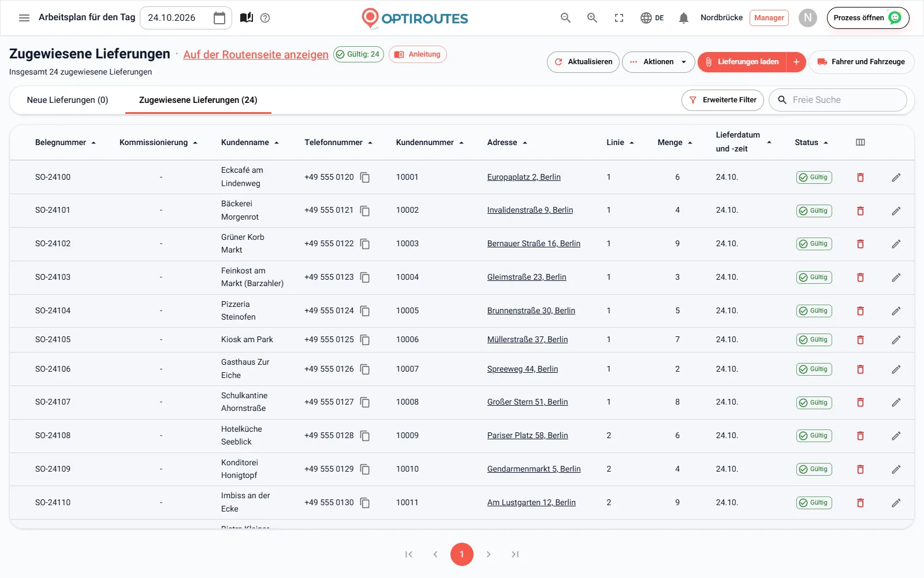The width and height of the screenshot is (924, 578).
Task: Click the date field 24.10.2026
Action: pyautogui.click(x=186, y=18)
